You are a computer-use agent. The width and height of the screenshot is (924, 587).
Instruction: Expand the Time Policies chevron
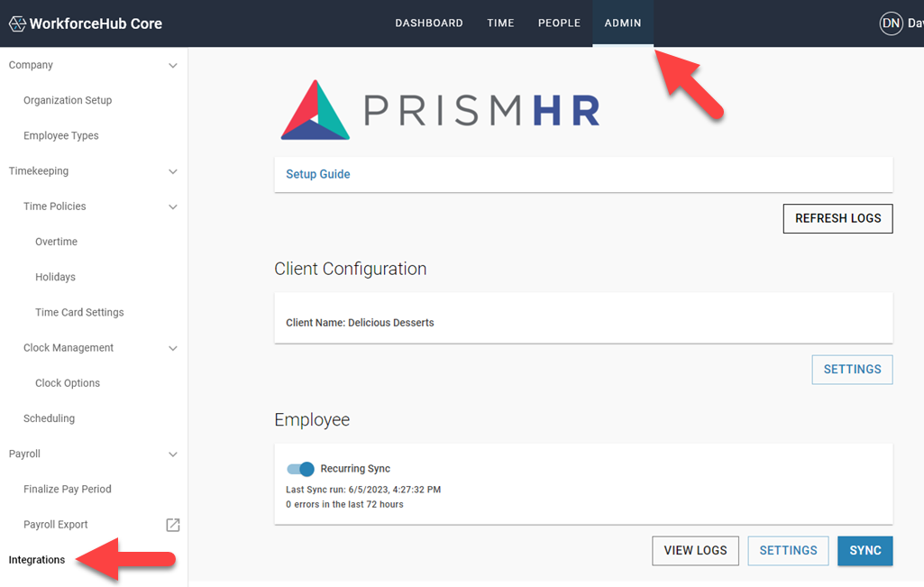coord(172,206)
